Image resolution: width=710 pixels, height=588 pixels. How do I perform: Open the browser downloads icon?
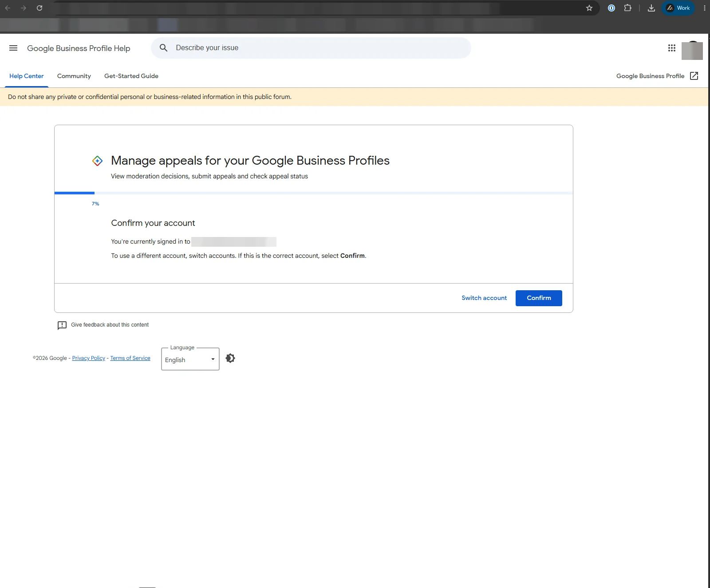[x=651, y=8]
